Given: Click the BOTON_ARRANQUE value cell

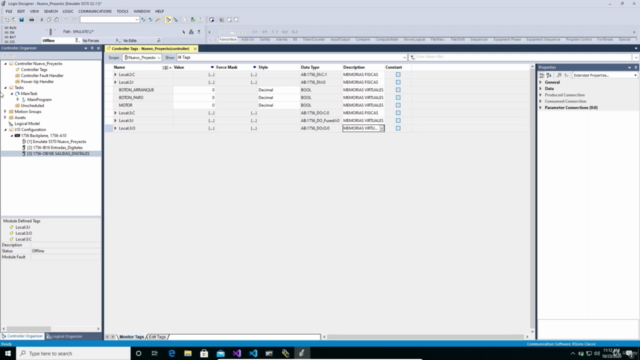Looking at the screenshot, I should 194,90.
